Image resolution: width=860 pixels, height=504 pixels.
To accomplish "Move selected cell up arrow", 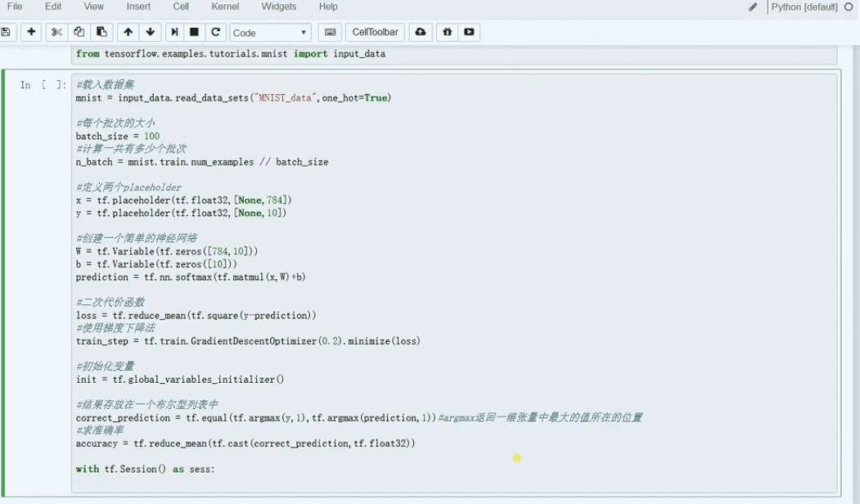I will (x=128, y=32).
